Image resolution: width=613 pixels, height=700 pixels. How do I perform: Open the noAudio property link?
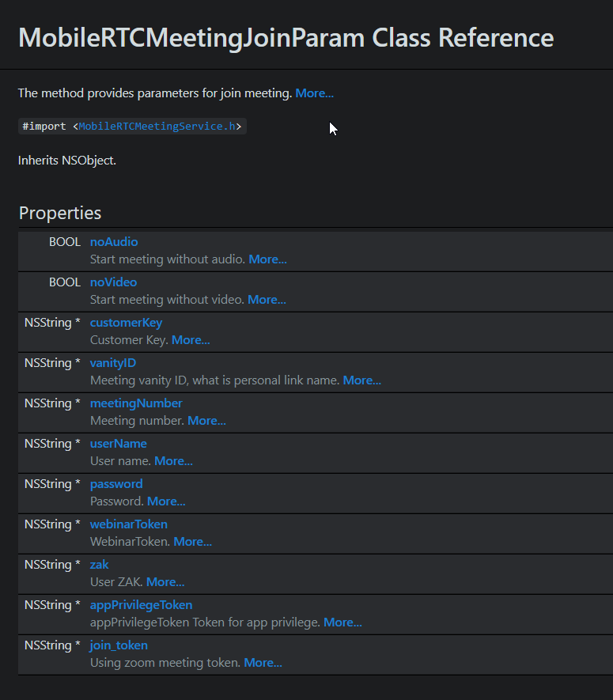click(x=114, y=242)
